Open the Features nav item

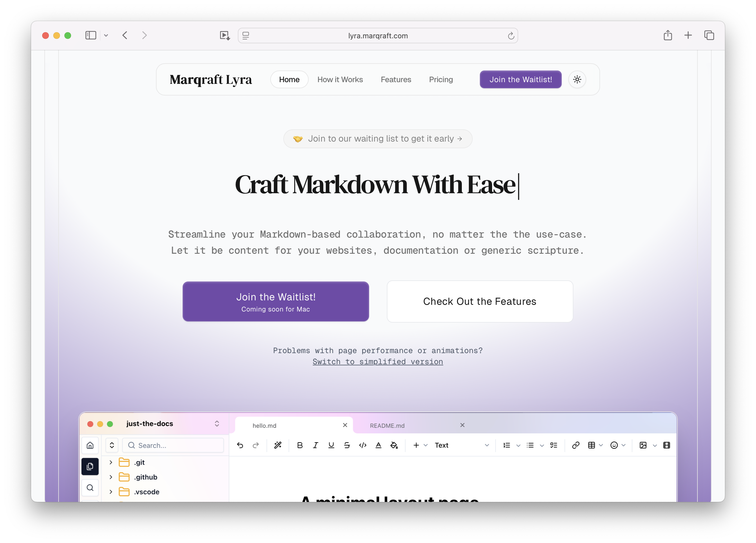(x=396, y=79)
